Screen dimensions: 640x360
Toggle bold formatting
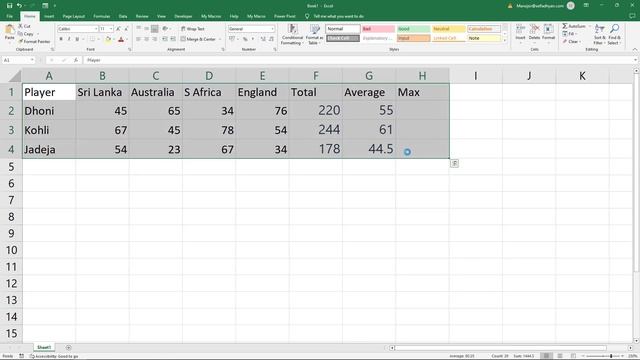click(61, 39)
